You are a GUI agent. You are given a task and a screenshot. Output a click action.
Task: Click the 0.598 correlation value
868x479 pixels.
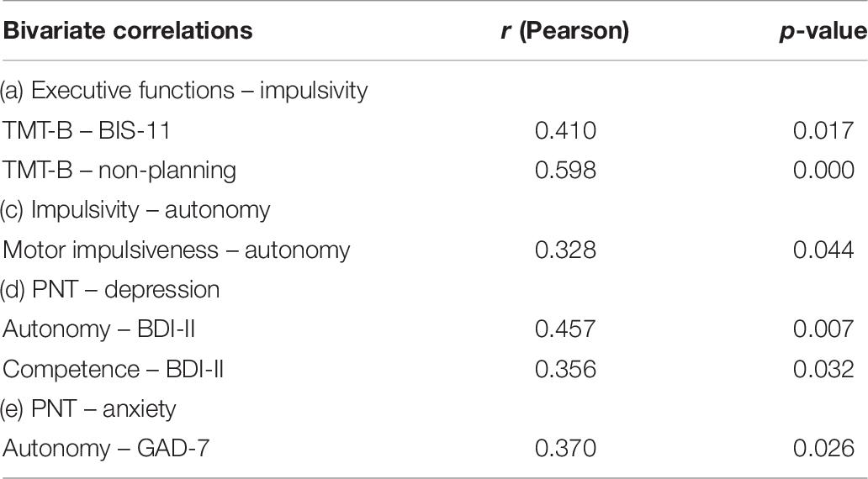point(565,171)
